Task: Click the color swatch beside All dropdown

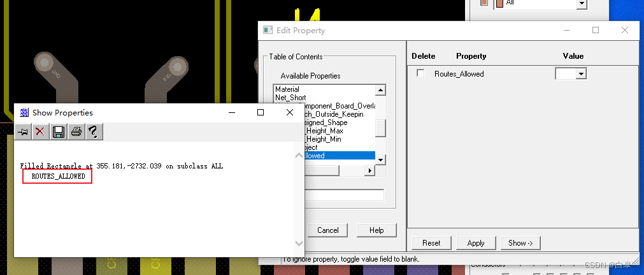Action: tap(499, 3)
